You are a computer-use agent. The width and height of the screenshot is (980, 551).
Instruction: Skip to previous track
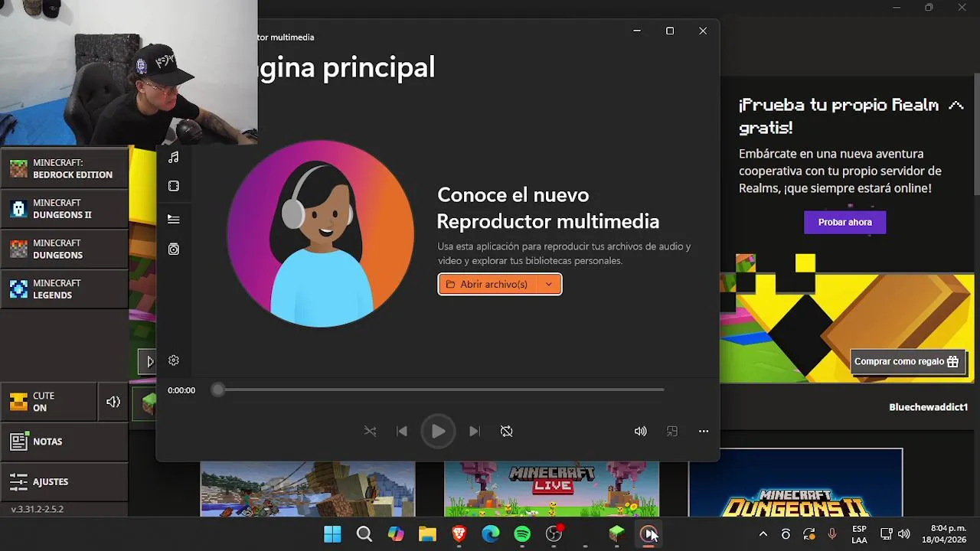pyautogui.click(x=402, y=432)
